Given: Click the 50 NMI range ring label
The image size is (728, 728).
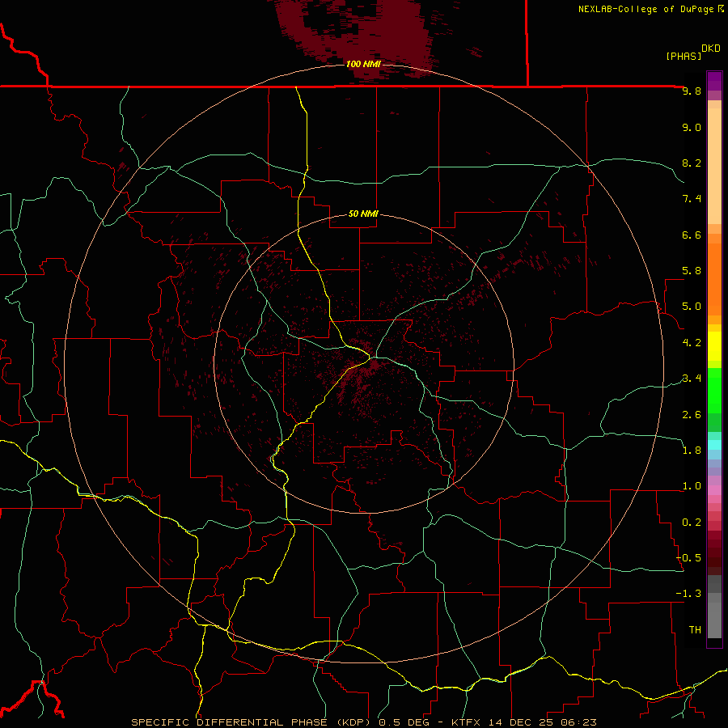Looking at the screenshot, I should [x=363, y=214].
